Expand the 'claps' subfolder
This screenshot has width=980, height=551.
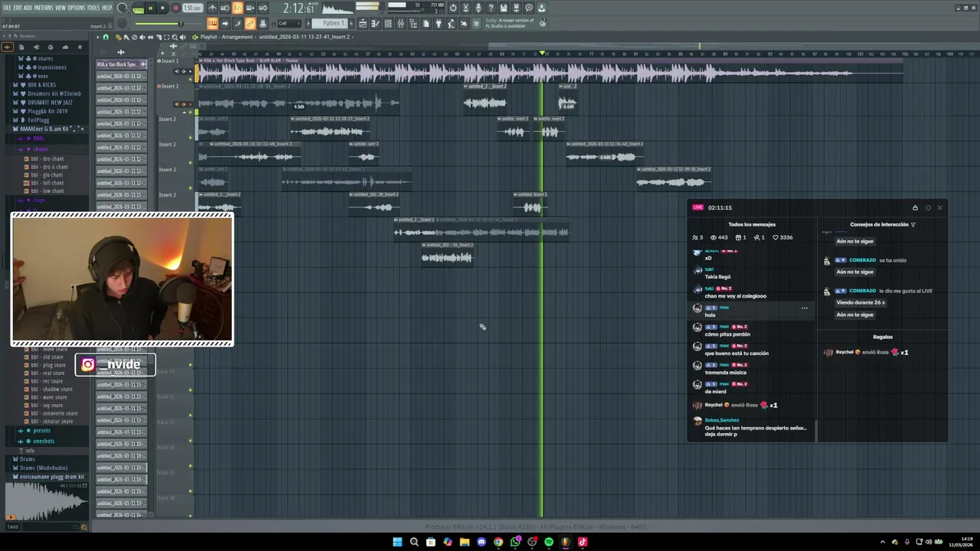tap(39, 201)
